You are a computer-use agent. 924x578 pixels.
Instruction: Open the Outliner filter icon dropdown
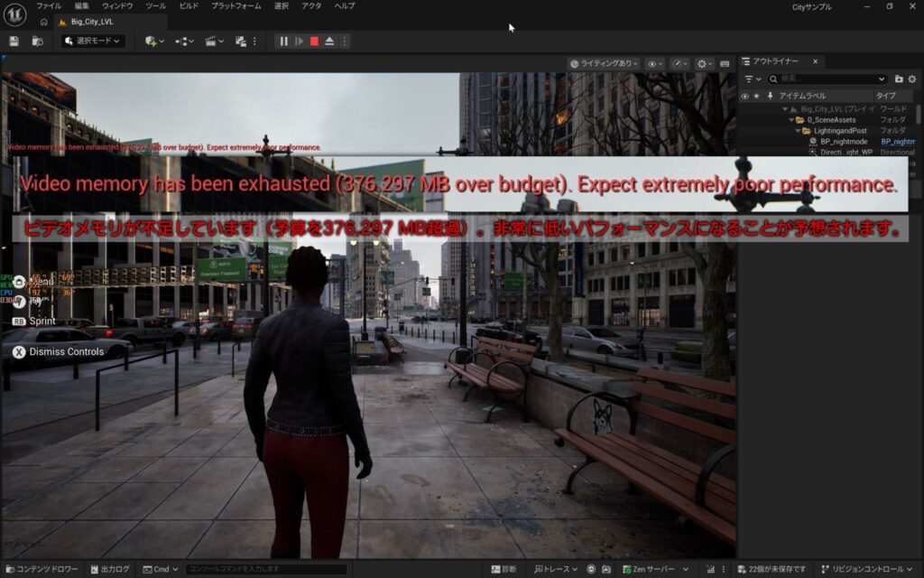(x=753, y=79)
